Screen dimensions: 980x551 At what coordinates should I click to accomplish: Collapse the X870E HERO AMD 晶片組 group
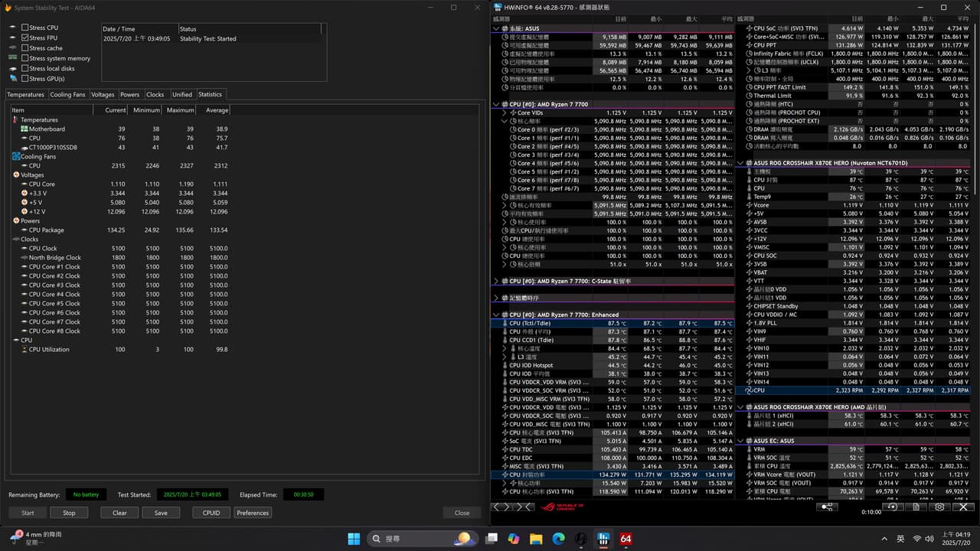click(739, 407)
